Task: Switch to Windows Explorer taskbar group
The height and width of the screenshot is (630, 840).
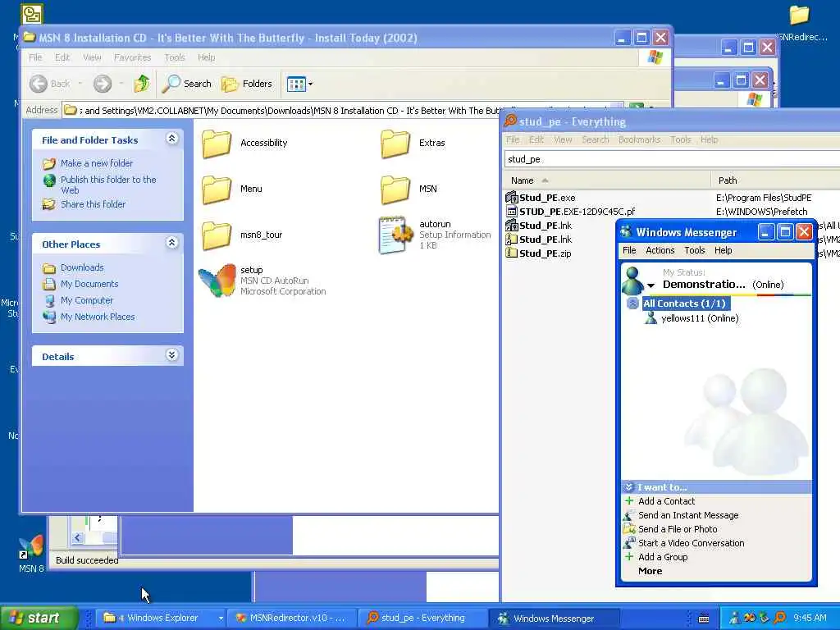Action: 162,618
